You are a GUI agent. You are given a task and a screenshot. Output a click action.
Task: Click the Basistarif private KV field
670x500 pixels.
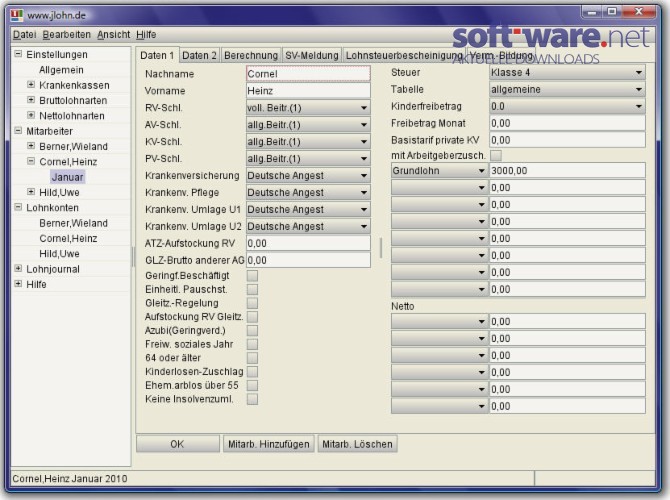567,140
